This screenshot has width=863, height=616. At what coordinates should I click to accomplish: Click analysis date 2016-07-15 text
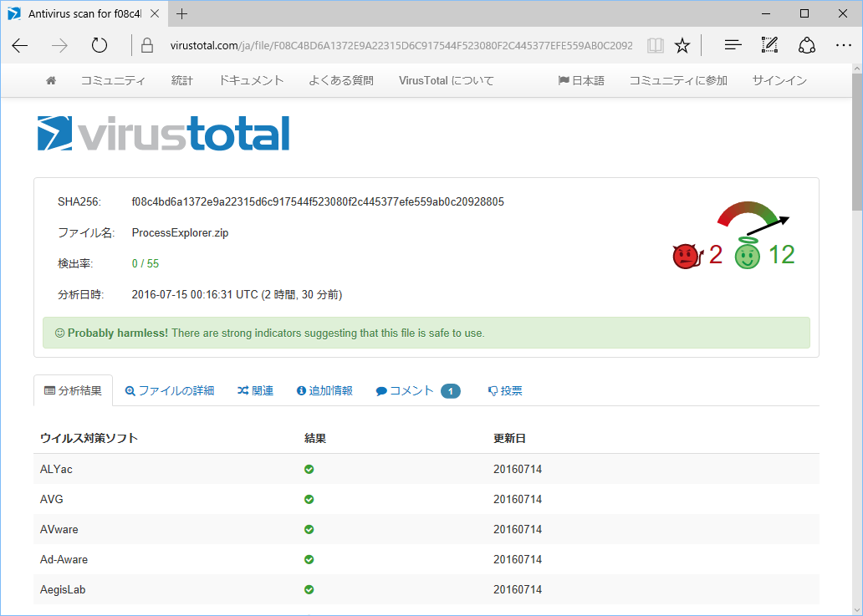(237, 295)
